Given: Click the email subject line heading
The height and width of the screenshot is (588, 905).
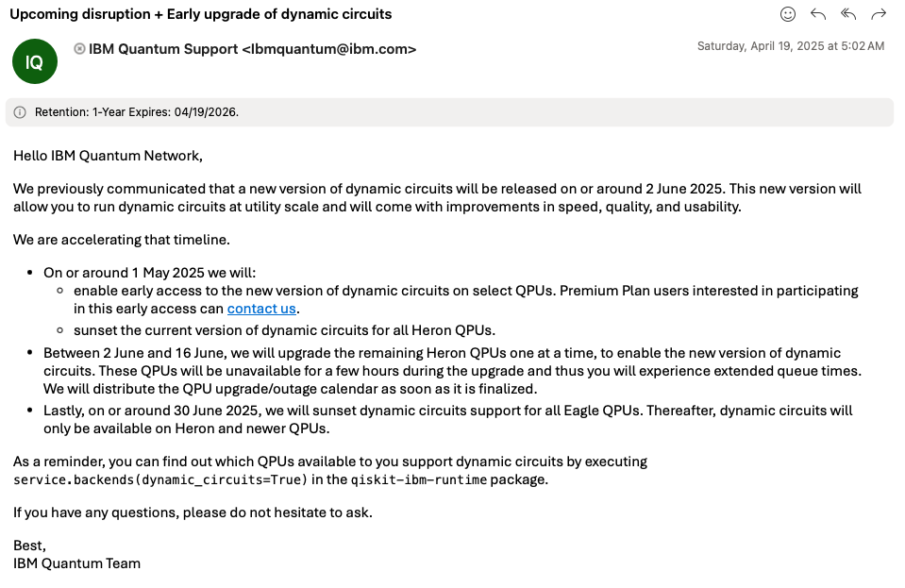Looking at the screenshot, I should 201,14.
